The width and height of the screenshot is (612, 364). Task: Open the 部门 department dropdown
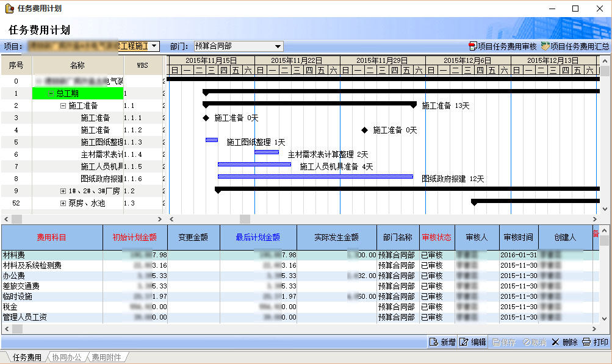pyautogui.click(x=278, y=46)
